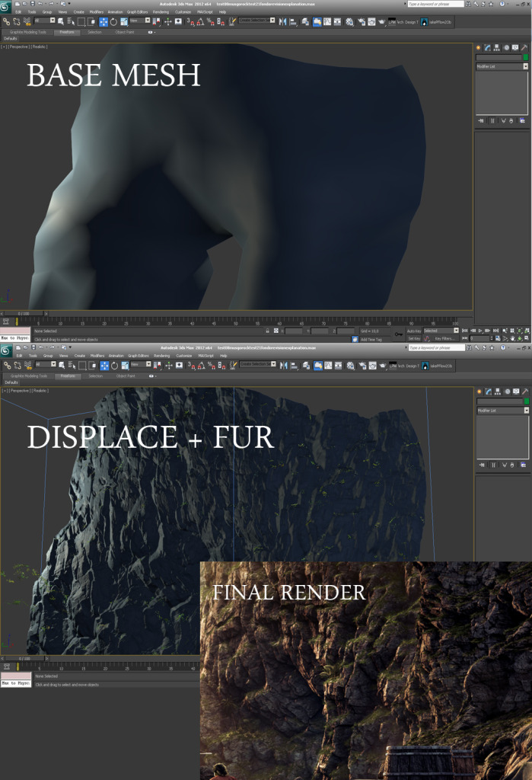The height and width of the screenshot is (780, 532).
Task: Activate Select and Scale in top window
Action: click(x=124, y=21)
